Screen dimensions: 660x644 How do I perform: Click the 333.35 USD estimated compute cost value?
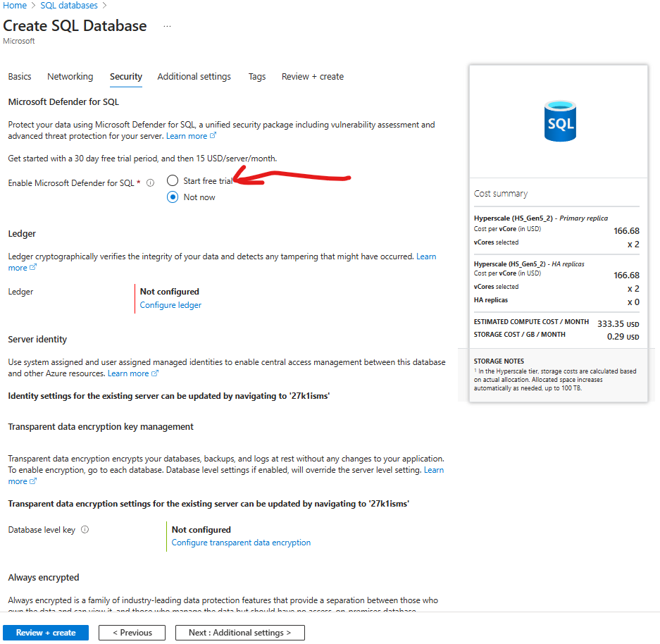pyautogui.click(x=618, y=323)
